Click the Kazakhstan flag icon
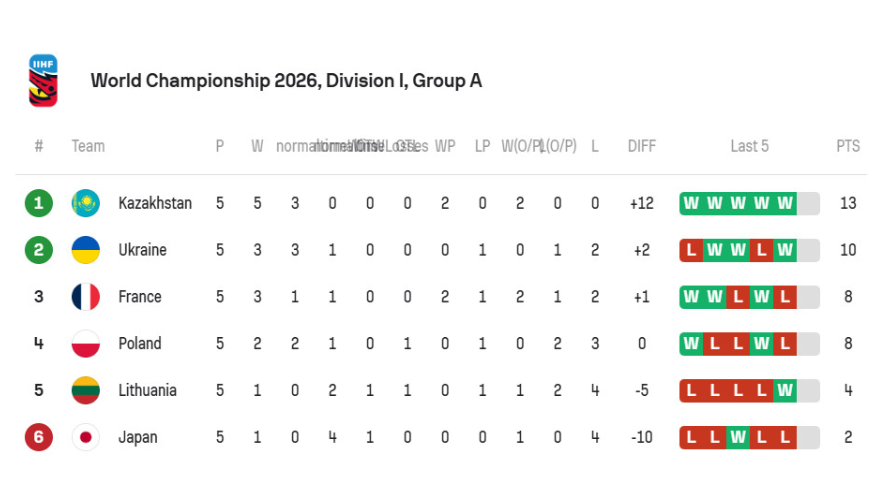Image resolution: width=892 pixels, height=495 pixels. click(86, 203)
